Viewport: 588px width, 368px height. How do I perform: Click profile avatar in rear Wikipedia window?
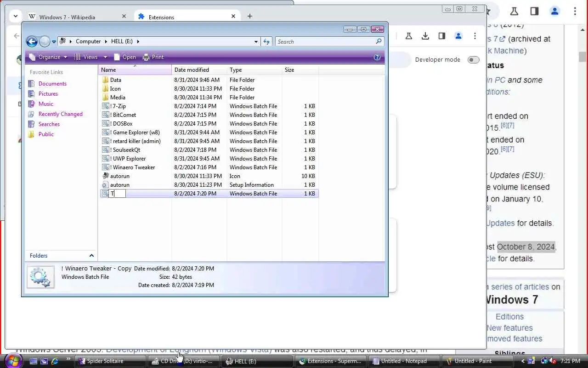554,11
